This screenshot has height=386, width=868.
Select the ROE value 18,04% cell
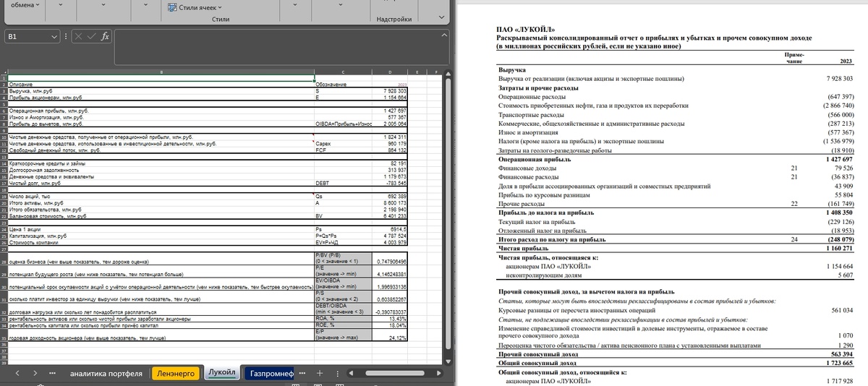391,325
